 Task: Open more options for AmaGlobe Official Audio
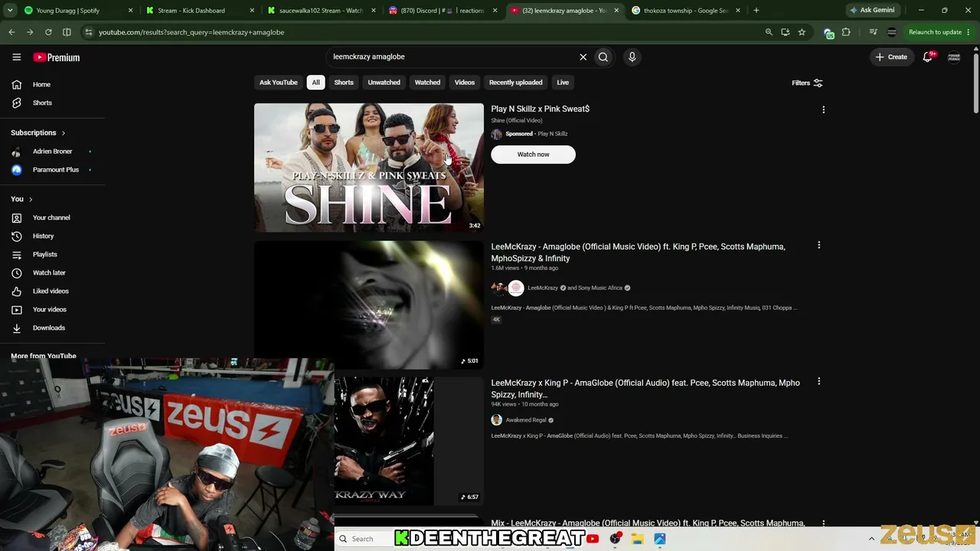tap(818, 382)
